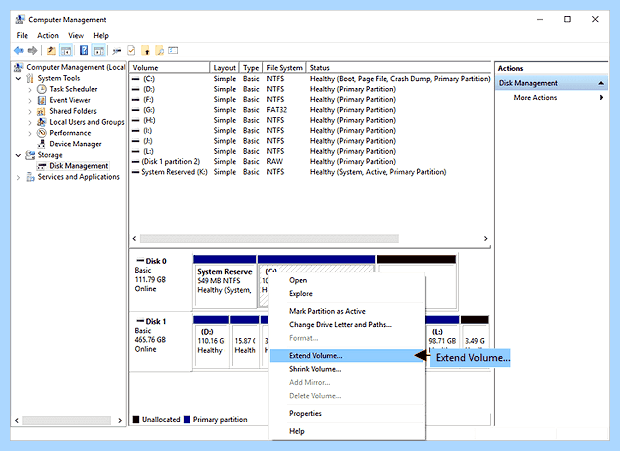Click the blue Back arrow toolbar icon
Screen dimensions: 620x451
[x=18, y=51]
